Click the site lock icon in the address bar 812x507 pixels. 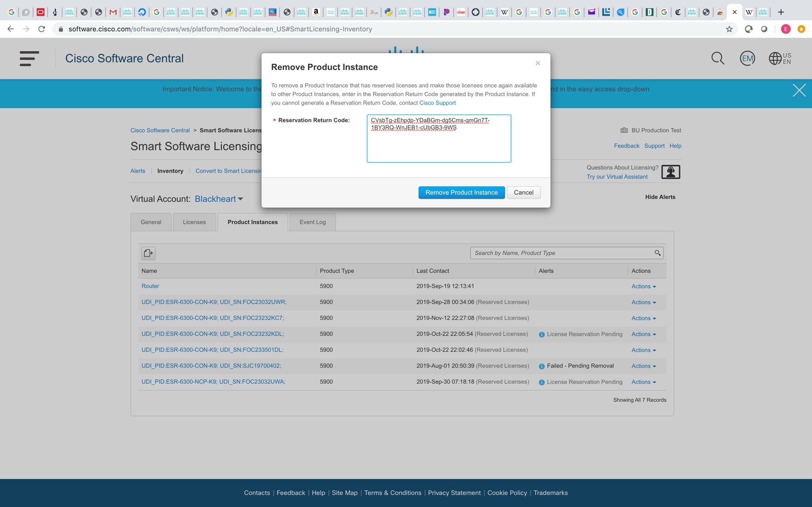[61, 29]
